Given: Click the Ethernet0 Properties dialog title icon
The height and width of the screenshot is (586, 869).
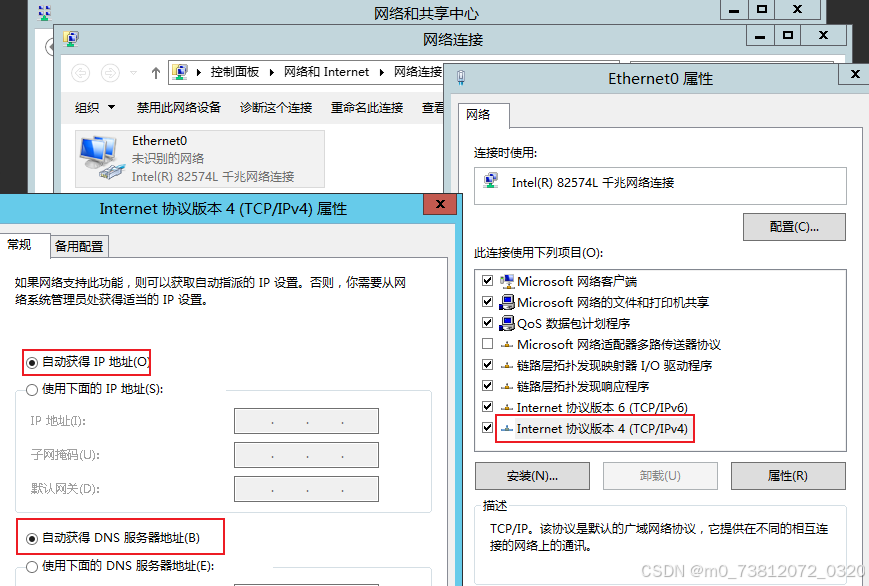Looking at the screenshot, I should pos(461,78).
